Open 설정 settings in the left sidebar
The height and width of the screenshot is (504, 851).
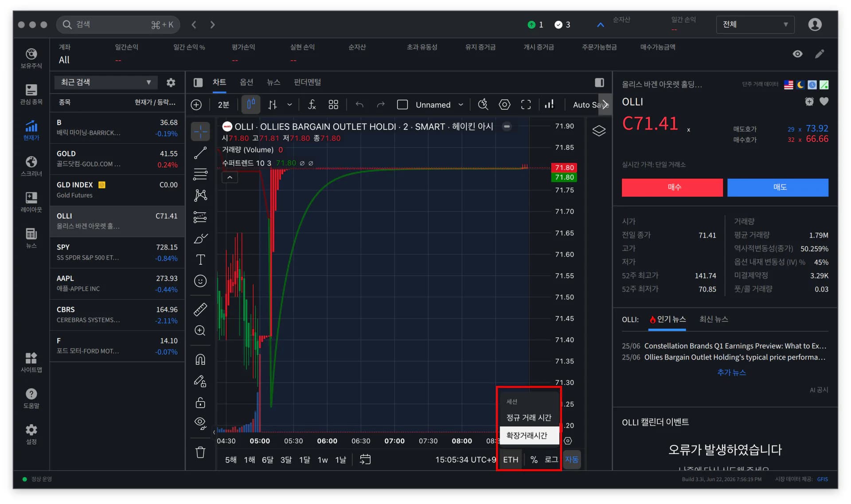(31, 434)
